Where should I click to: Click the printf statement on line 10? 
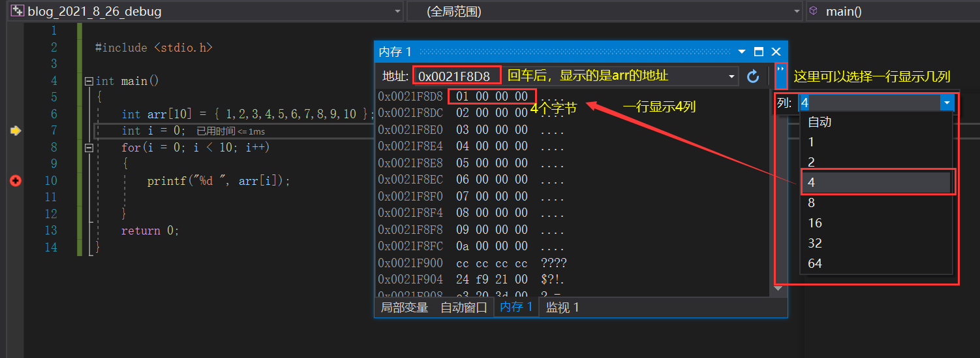coord(219,181)
